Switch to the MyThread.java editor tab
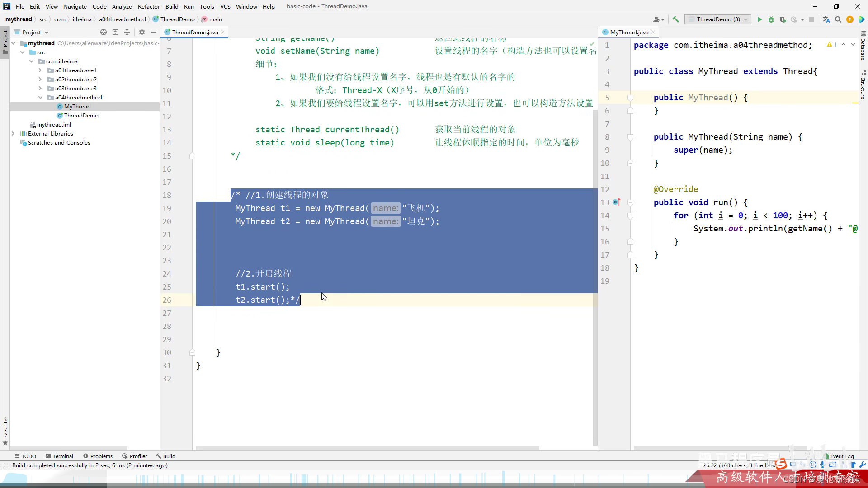Viewport: 868px width, 488px height. pyautogui.click(x=629, y=32)
